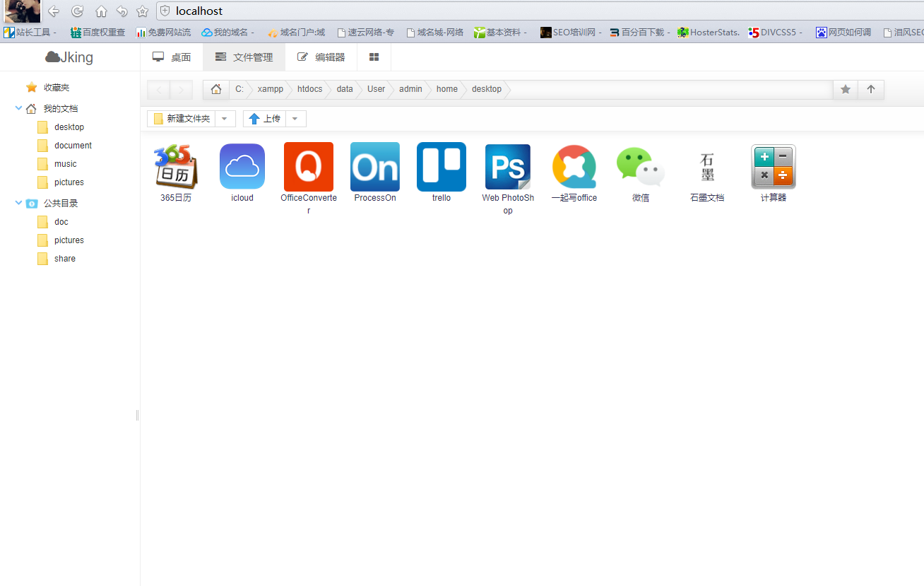Open the OfficeConverter app icon
This screenshot has height=586, width=924.
click(309, 167)
